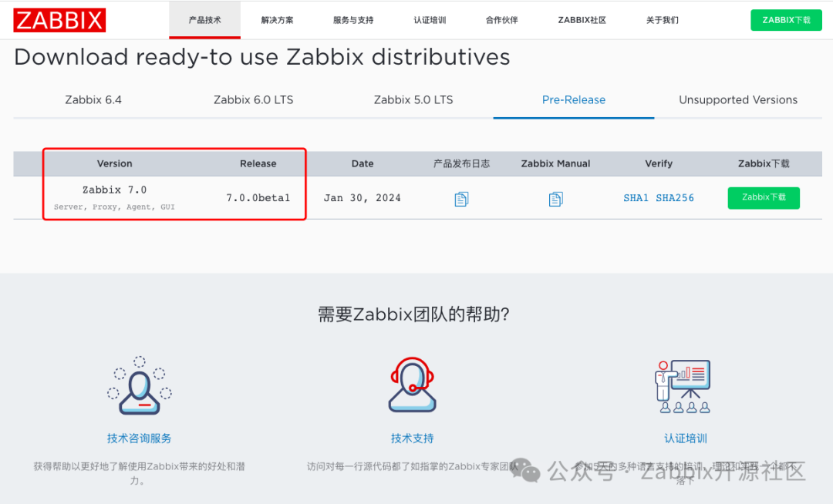Viewport: 833px width, 504px height.
Task: Switch to the Zabbix 6.0 LTS tab
Action: pyautogui.click(x=253, y=99)
